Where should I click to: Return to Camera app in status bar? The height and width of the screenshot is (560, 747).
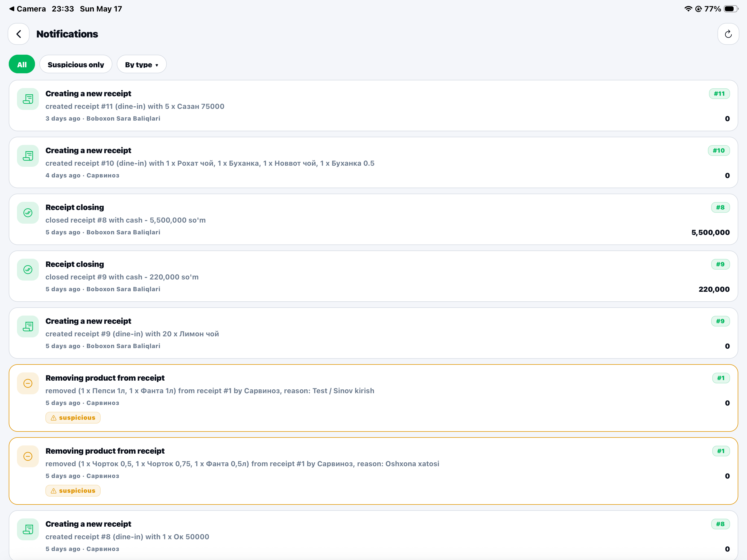(27, 9)
